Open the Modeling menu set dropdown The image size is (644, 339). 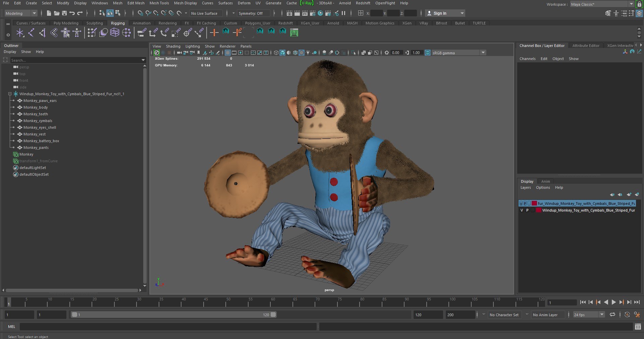21,13
